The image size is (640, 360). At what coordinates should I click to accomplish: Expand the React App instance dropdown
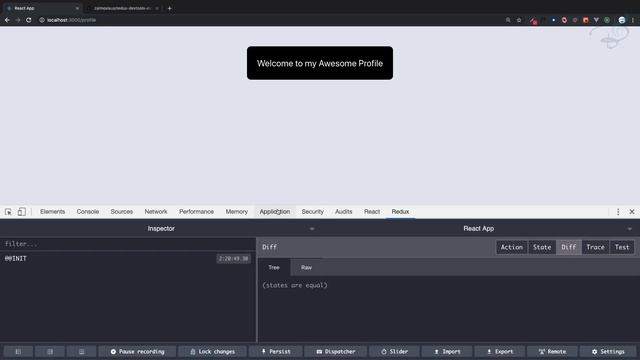point(630,229)
